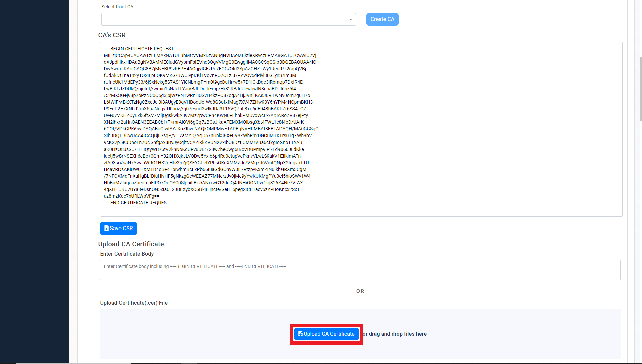The image size is (642, 364).
Task: Click the 'Upload CA Certificate' section heading
Action: pyautogui.click(x=131, y=244)
